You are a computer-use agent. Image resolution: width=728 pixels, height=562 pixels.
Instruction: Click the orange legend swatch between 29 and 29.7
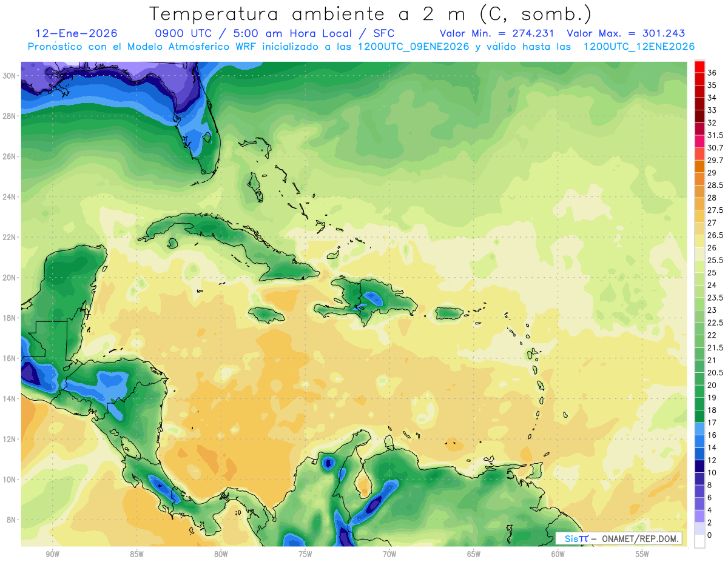click(699, 166)
